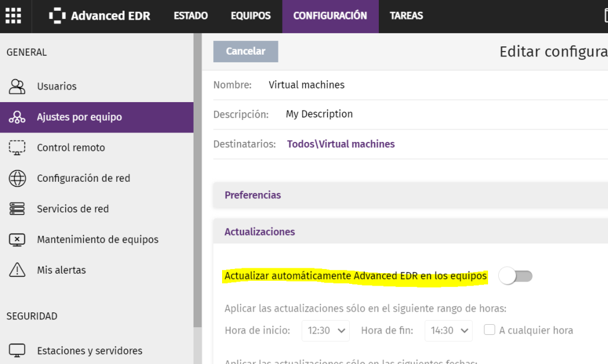Image resolution: width=608 pixels, height=364 pixels.
Task: Click the Mantenimiento de equipos icon
Action: [x=17, y=239]
